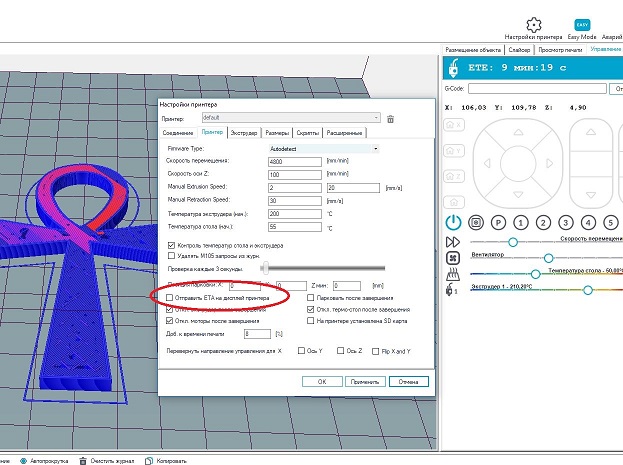Open Просмотр печати tab
This screenshot has height=465, width=623.
[x=560, y=50]
